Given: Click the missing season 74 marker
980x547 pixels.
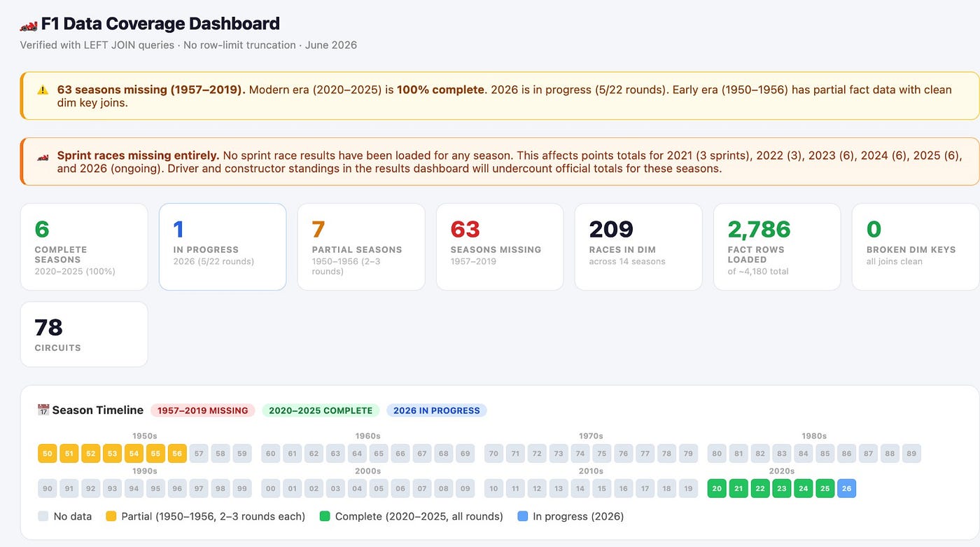Looking at the screenshot, I should pyautogui.click(x=580, y=453).
